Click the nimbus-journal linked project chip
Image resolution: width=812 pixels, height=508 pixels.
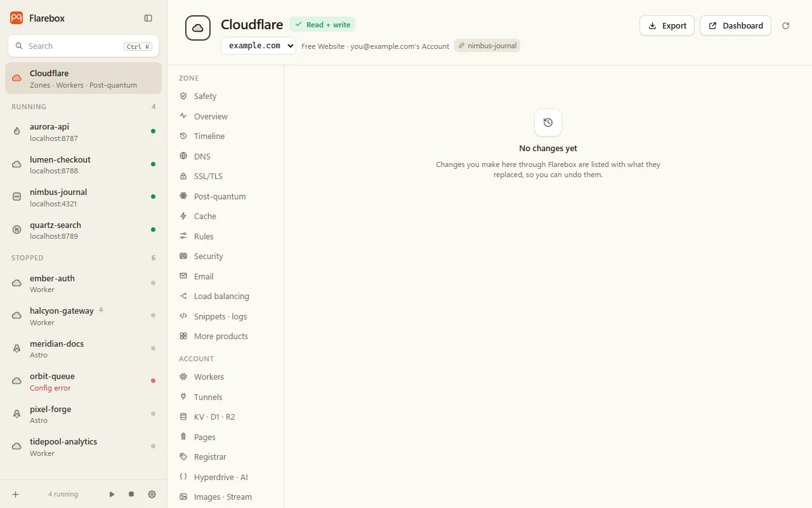487,46
